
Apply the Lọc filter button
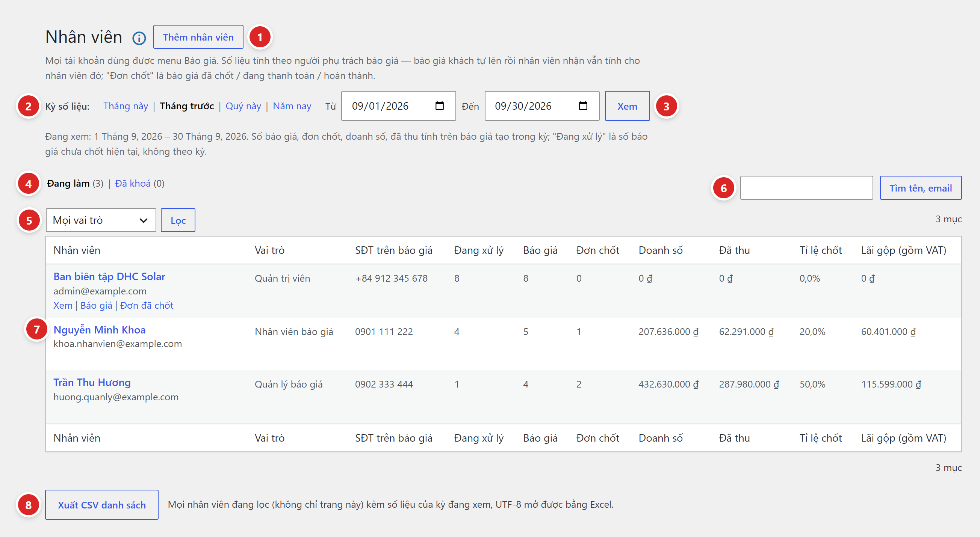[x=178, y=220]
